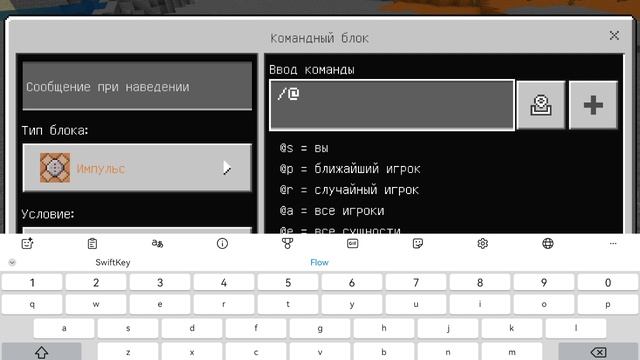Tap the Flow prediction word
Image resolution: width=640 pixels, height=360 pixels.
tap(319, 262)
